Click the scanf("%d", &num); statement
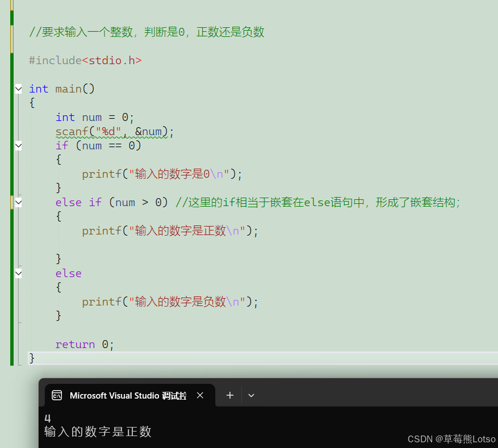Image resolution: width=498 pixels, height=448 pixels. point(115,131)
